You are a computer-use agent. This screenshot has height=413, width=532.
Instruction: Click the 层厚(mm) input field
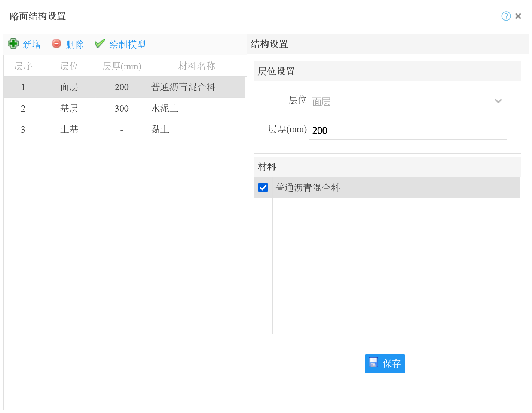[408, 131]
